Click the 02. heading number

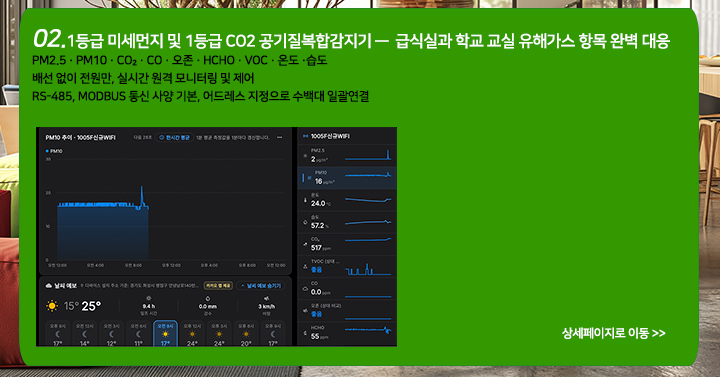(49, 39)
